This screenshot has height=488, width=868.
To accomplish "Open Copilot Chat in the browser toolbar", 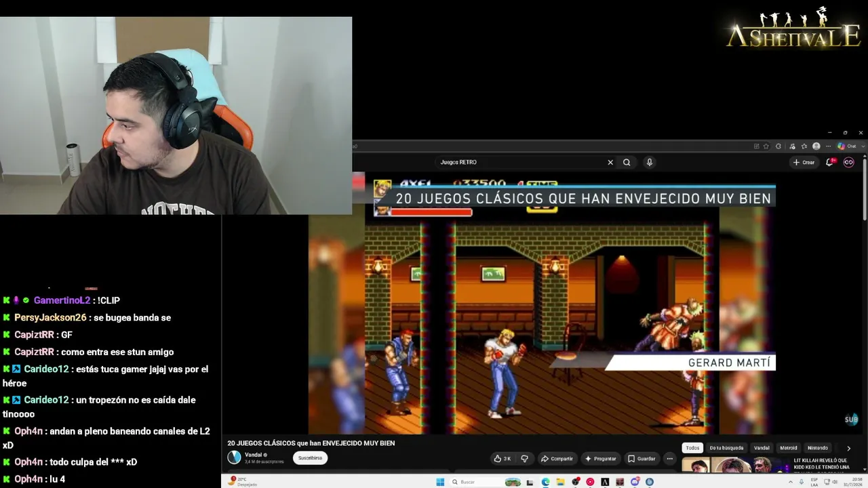I will click(846, 146).
